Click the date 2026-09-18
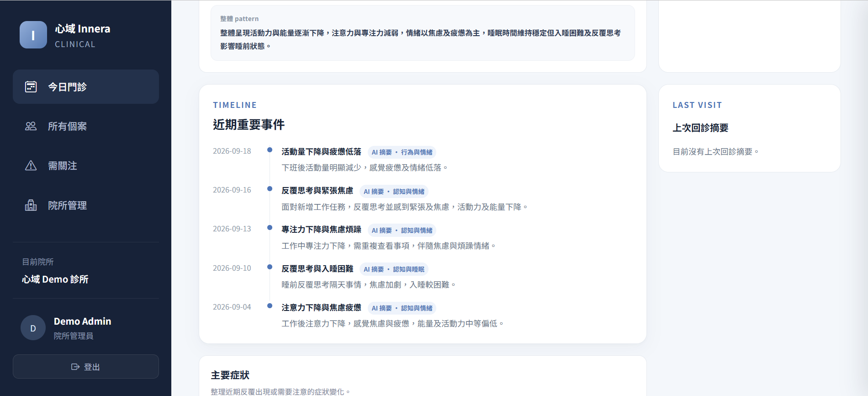 click(232, 151)
